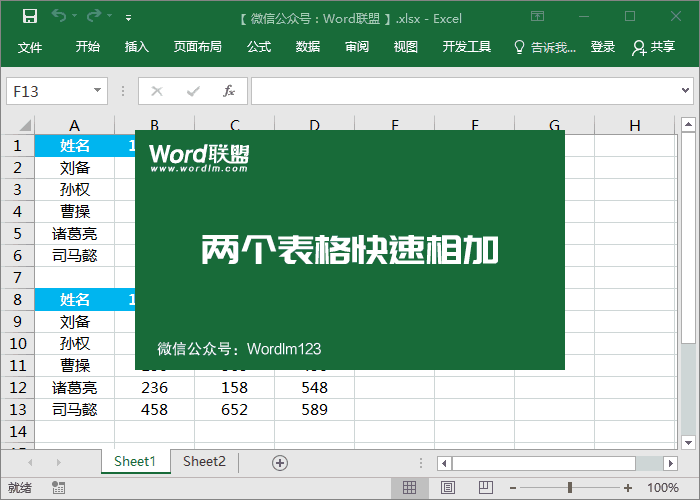Open Customize Quick Access Toolbar dropdown
Image resolution: width=700 pixels, height=500 pixels.
pyautogui.click(x=128, y=18)
